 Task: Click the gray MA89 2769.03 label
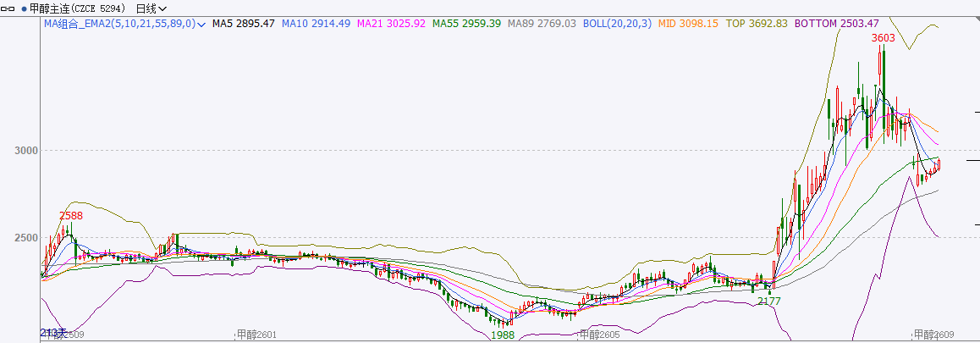(x=542, y=24)
